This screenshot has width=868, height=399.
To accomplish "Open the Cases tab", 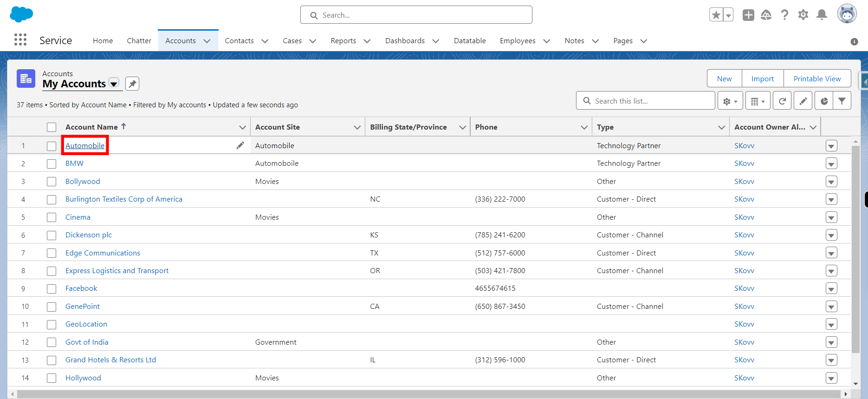I will coord(292,41).
